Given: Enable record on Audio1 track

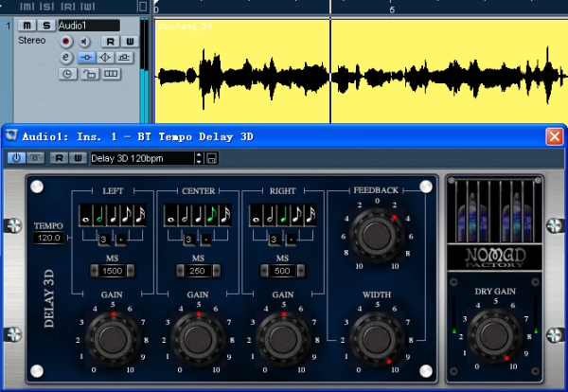Looking at the screenshot, I should (x=65, y=42).
